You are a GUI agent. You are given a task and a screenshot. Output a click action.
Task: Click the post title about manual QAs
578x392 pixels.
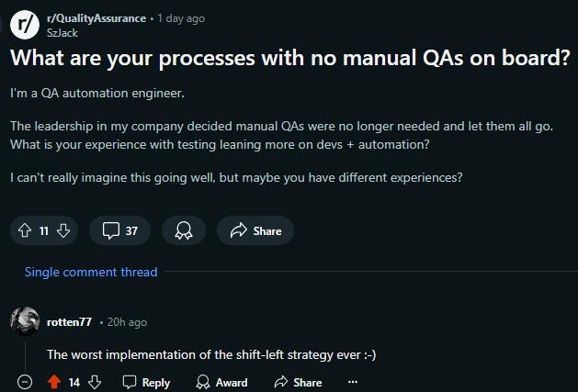[x=289, y=58]
